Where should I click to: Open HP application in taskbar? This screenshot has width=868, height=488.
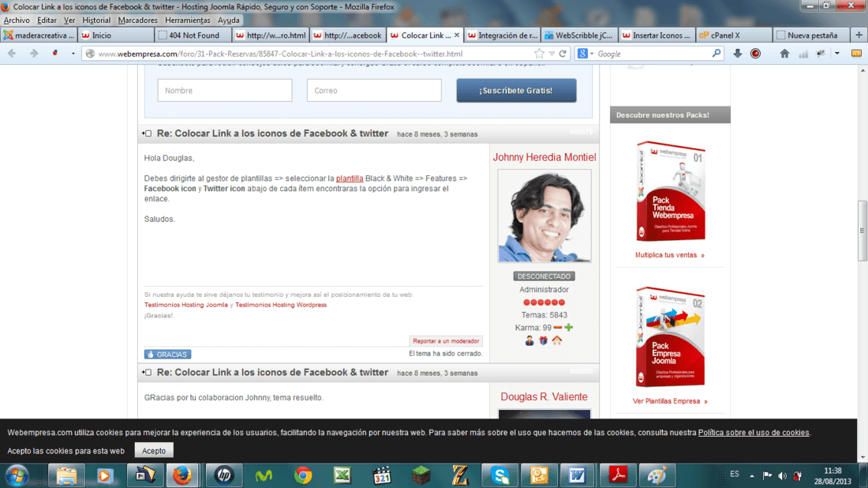point(223,475)
